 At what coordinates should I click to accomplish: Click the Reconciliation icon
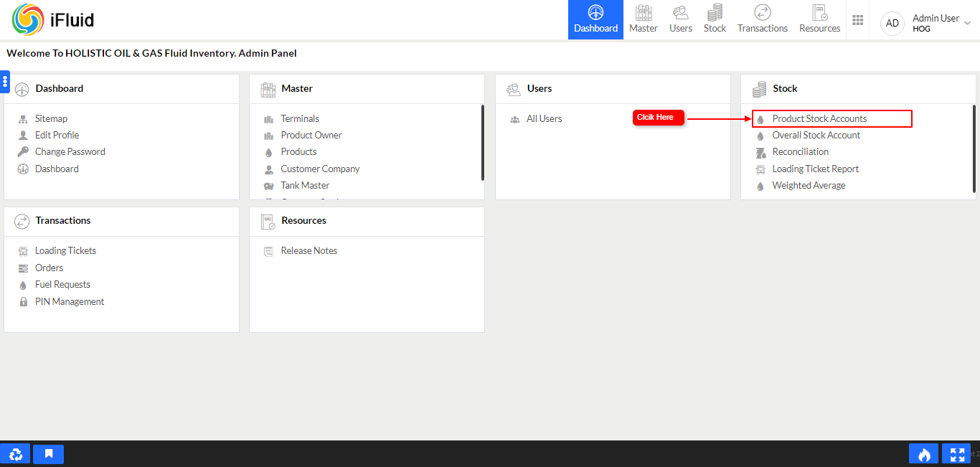click(x=760, y=152)
